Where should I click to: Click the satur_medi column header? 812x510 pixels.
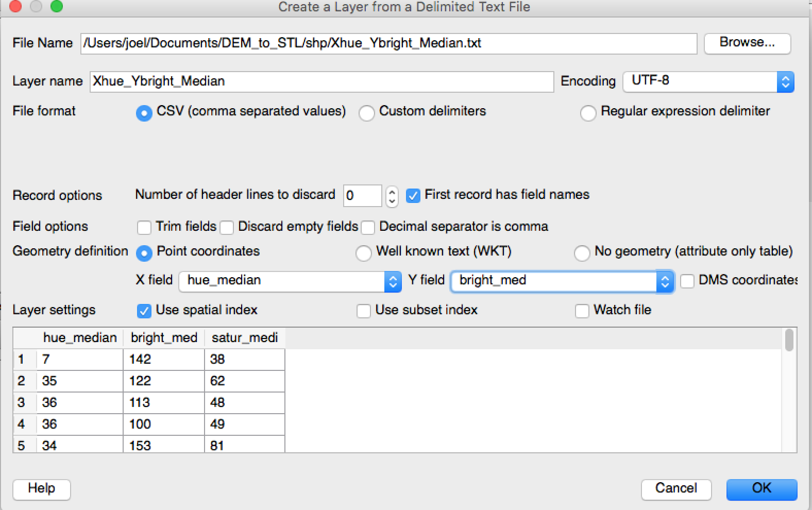click(245, 338)
